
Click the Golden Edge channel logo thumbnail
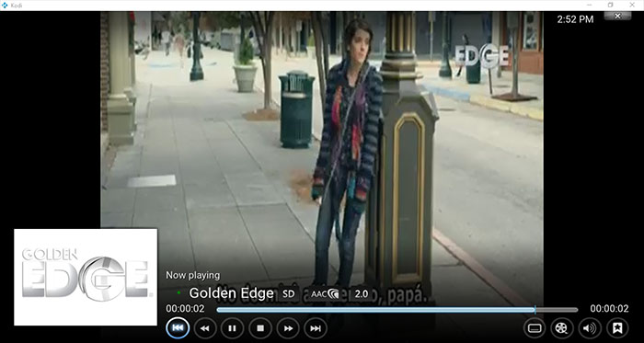(x=86, y=277)
